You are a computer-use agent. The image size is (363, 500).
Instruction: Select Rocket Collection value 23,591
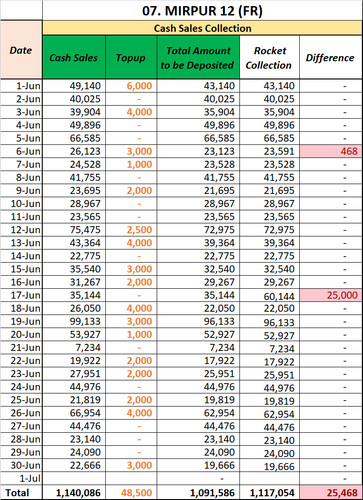point(269,151)
